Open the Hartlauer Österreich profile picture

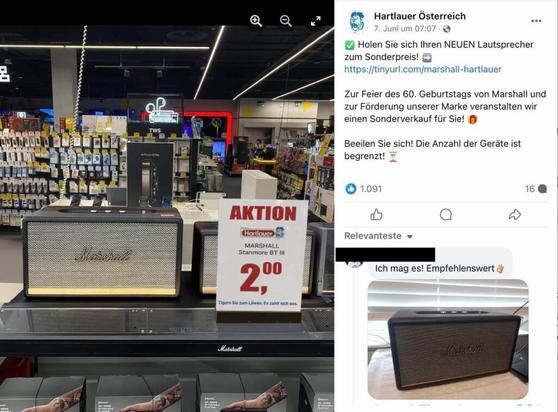357,22
